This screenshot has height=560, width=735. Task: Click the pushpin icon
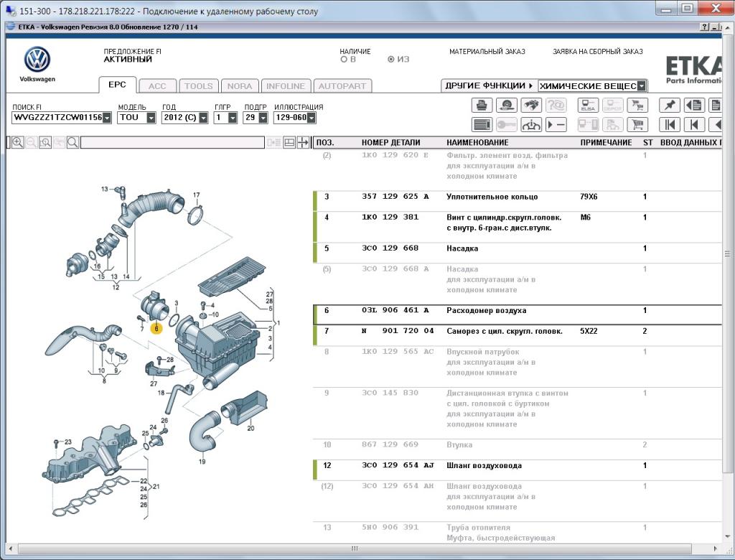[670, 105]
